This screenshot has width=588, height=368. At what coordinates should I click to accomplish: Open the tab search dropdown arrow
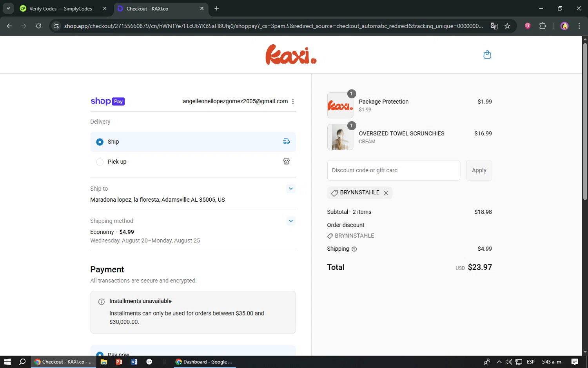8,8
